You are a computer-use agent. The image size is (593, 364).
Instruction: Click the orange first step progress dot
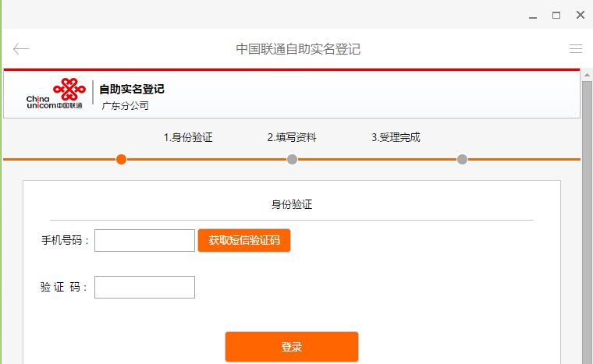122,160
